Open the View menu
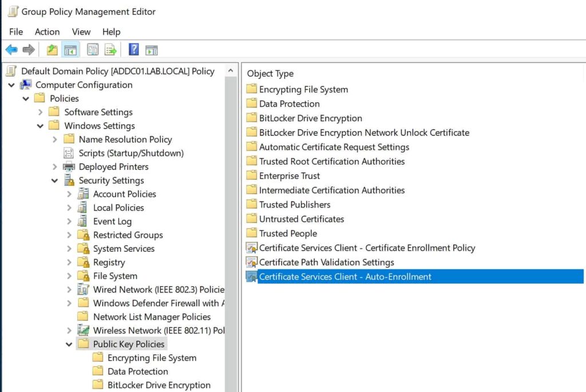The image size is (586, 392). [81, 32]
